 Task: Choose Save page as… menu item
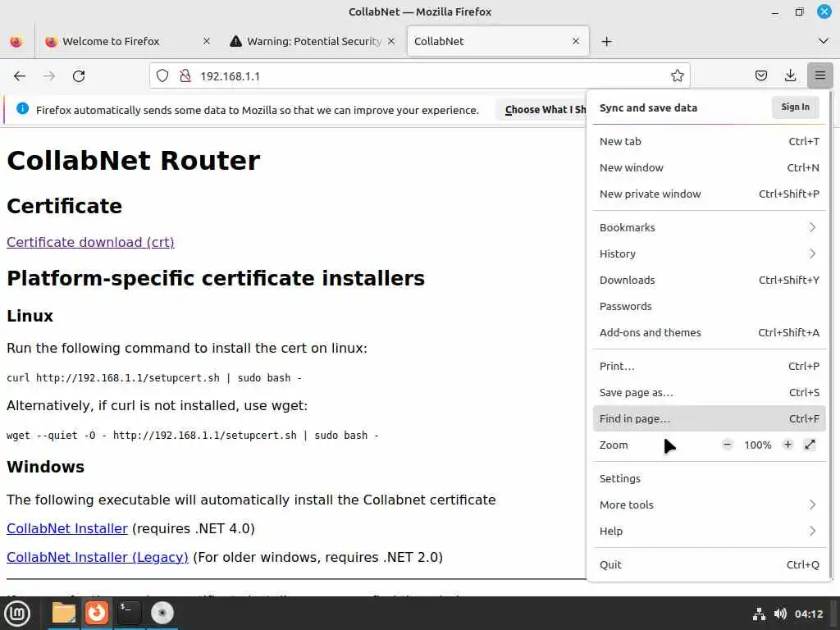[710, 392]
